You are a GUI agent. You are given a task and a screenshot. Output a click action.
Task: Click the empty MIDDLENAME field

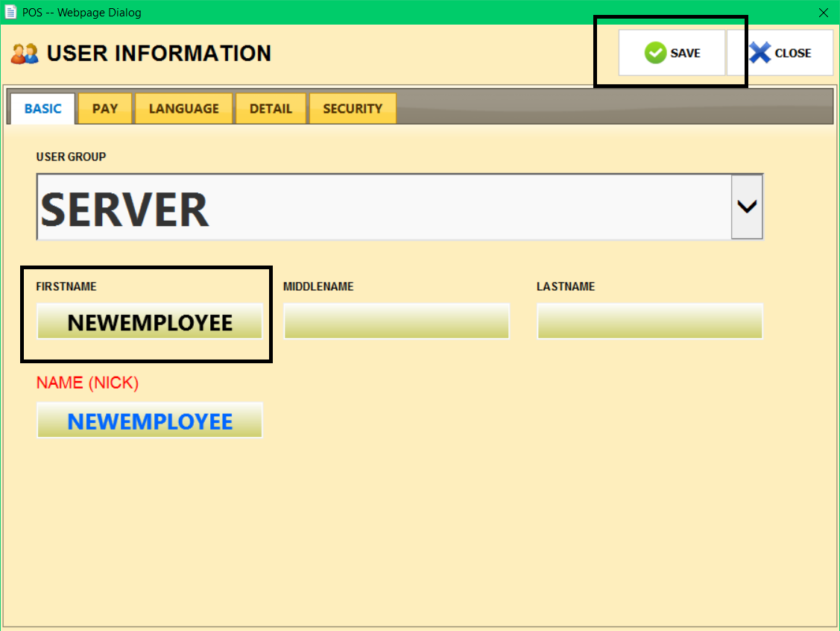(x=397, y=321)
